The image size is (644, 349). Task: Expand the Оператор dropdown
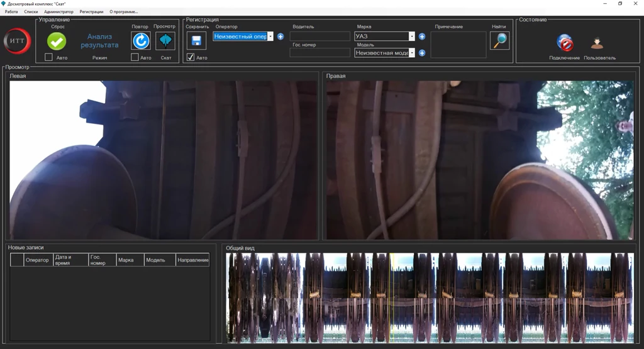270,36
